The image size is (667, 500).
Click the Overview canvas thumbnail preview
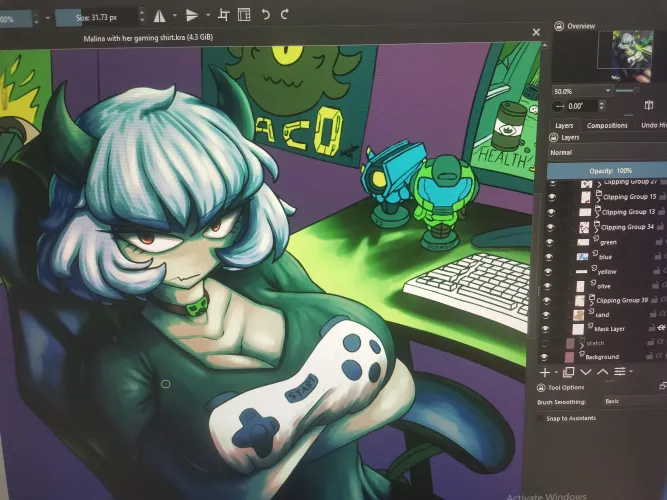[x=631, y=53]
